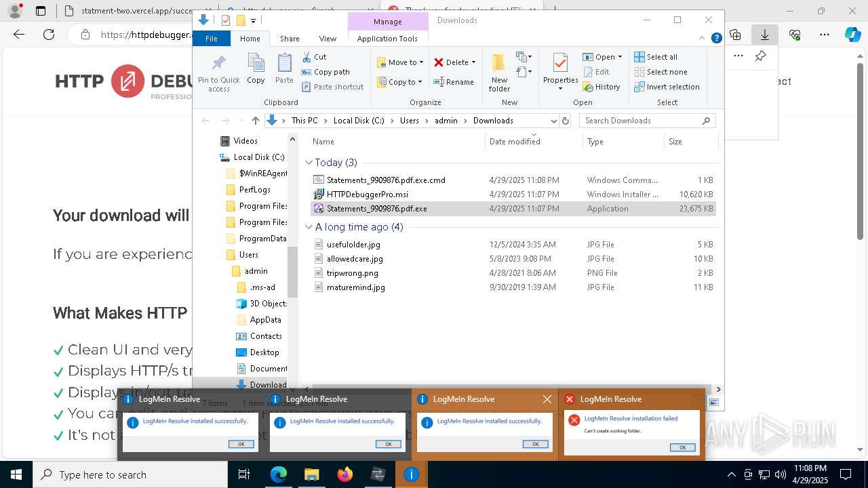Refresh the Downloads folder view
The image size is (868, 488).
tap(566, 121)
